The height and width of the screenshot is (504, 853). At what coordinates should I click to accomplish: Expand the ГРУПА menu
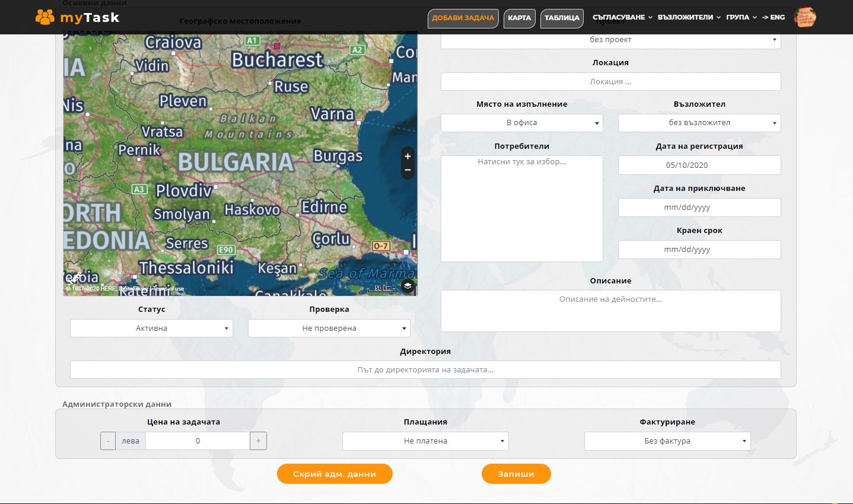tap(741, 17)
